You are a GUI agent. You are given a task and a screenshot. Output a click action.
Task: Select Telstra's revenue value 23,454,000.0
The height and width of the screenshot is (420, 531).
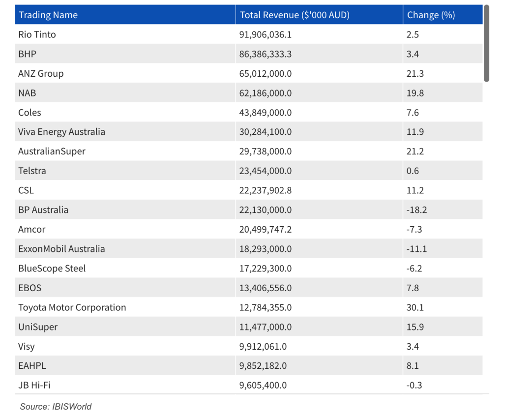click(x=265, y=171)
